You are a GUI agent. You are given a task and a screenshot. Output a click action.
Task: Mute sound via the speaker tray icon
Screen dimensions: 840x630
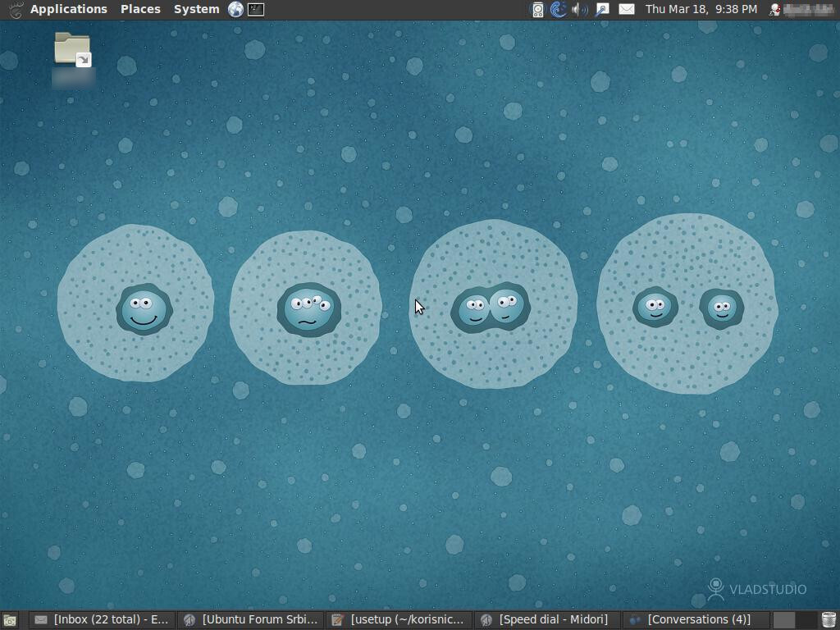click(x=580, y=9)
